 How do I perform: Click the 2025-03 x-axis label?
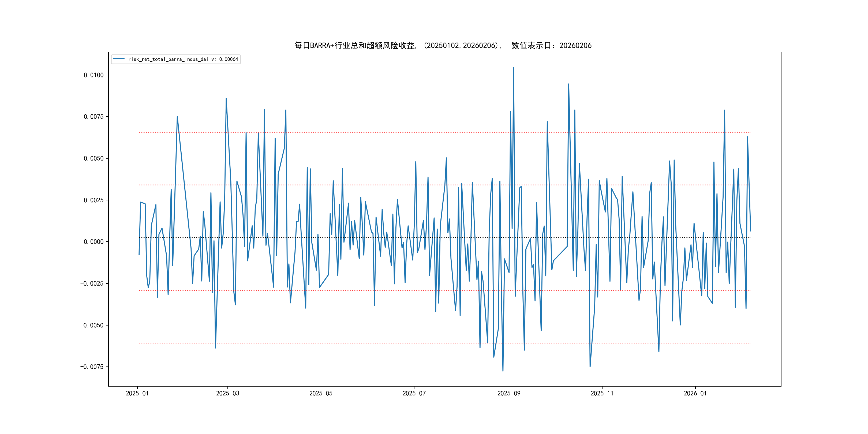pos(227,393)
